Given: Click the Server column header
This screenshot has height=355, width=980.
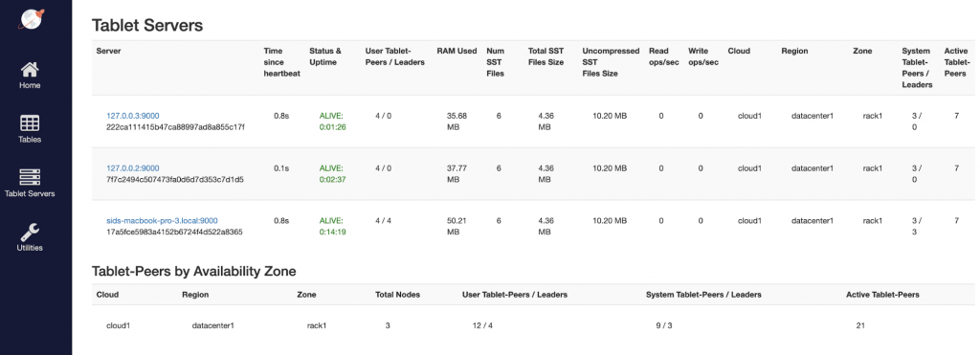Looking at the screenshot, I should coord(109,52).
